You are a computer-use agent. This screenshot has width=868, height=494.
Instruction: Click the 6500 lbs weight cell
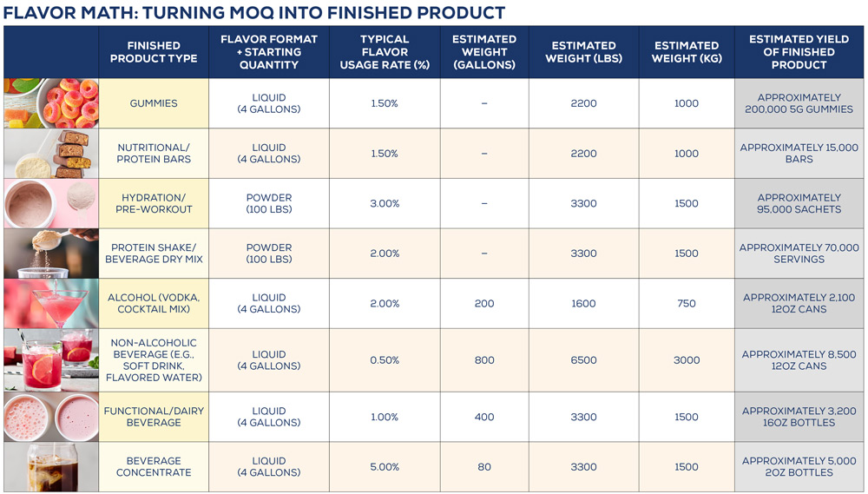[583, 360]
